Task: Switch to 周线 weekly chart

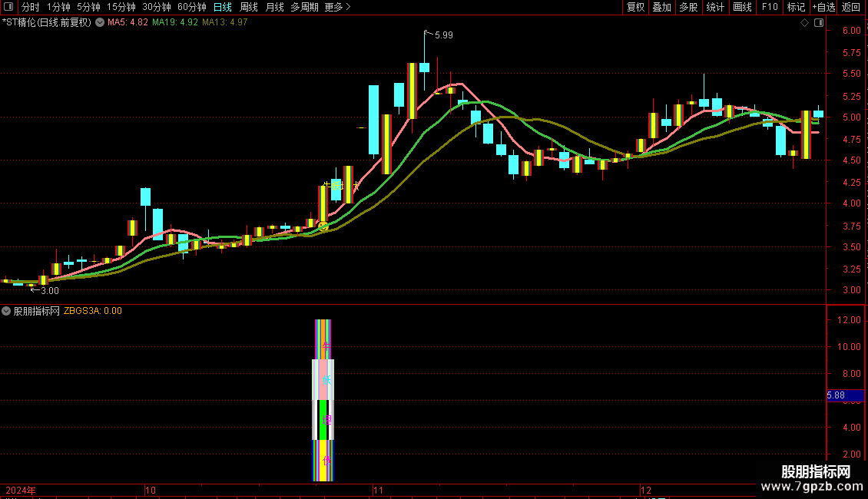Action: point(249,7)
